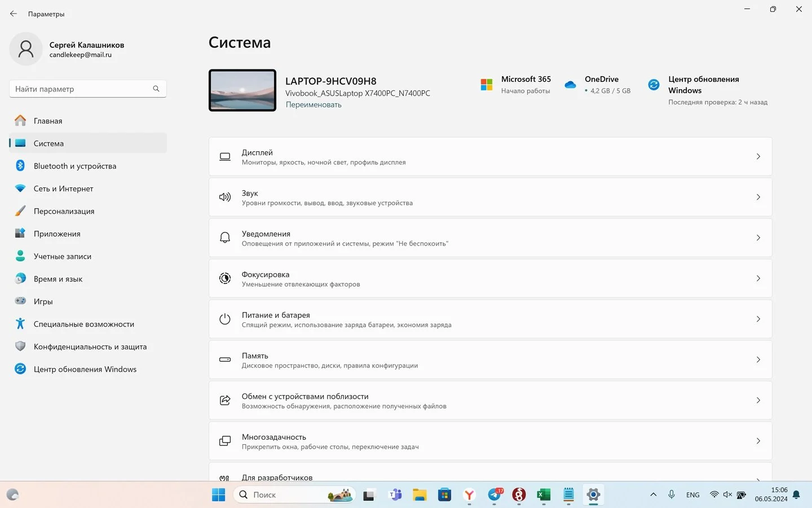Expand the Память row chevron

pyautogui.click(x=758, y=360)
